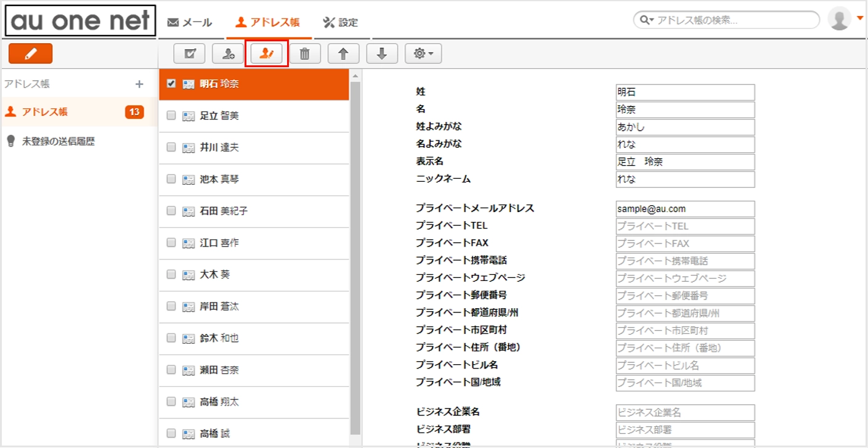Click the delete contact trash icon
The image size is (868, 448).
pyautogui.click(x=305, y=53)
